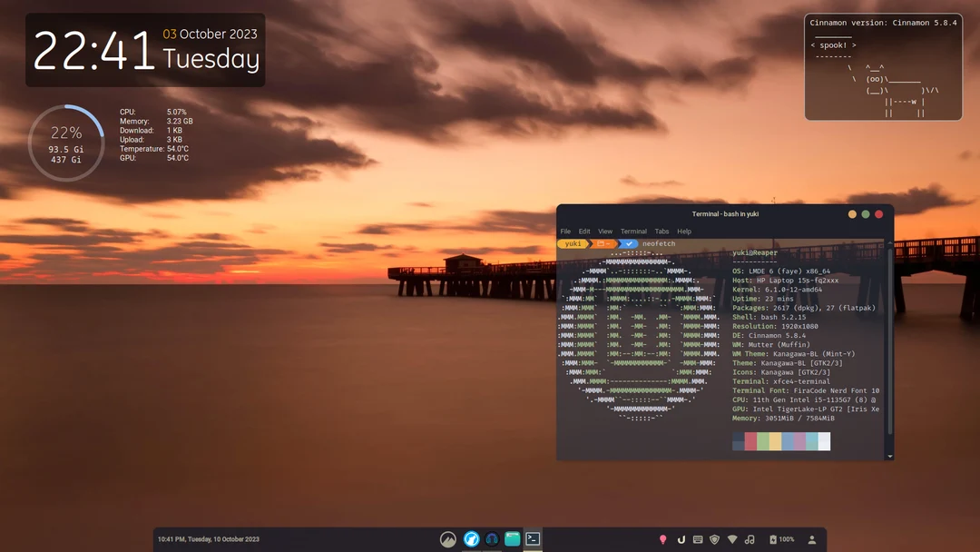Click the shield security icon in the system tray
This screenshot has width=980, height=552.
(714, 538)
